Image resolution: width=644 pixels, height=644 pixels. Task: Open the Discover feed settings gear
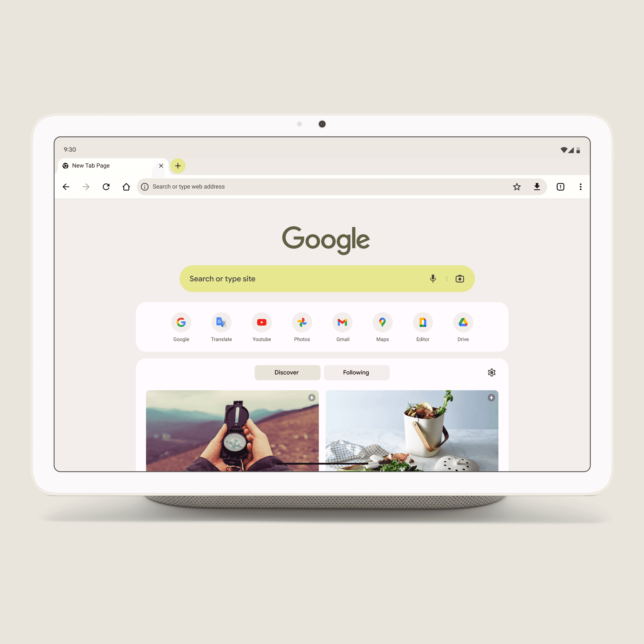(491, 372)
